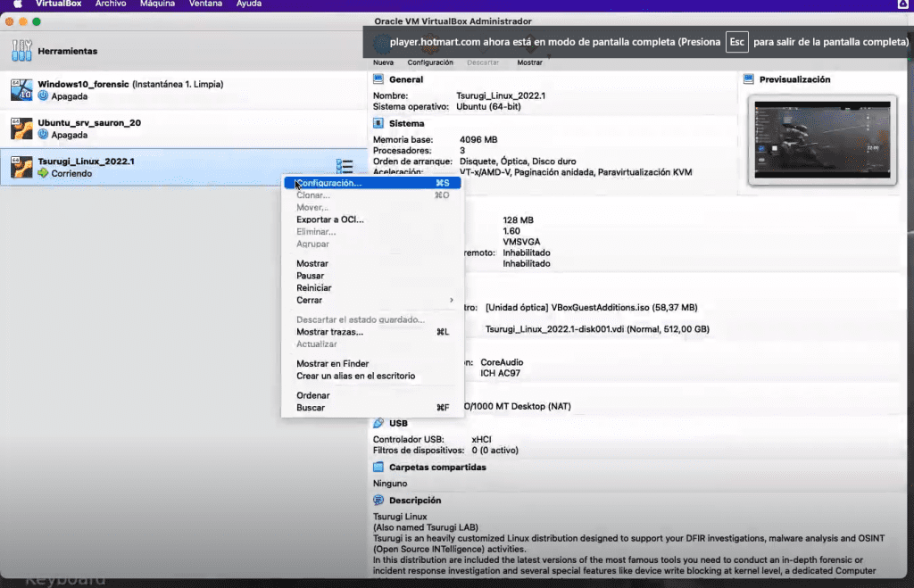914x588 pixels.
Task: Click the USB section icon
Action: (378, 423)
